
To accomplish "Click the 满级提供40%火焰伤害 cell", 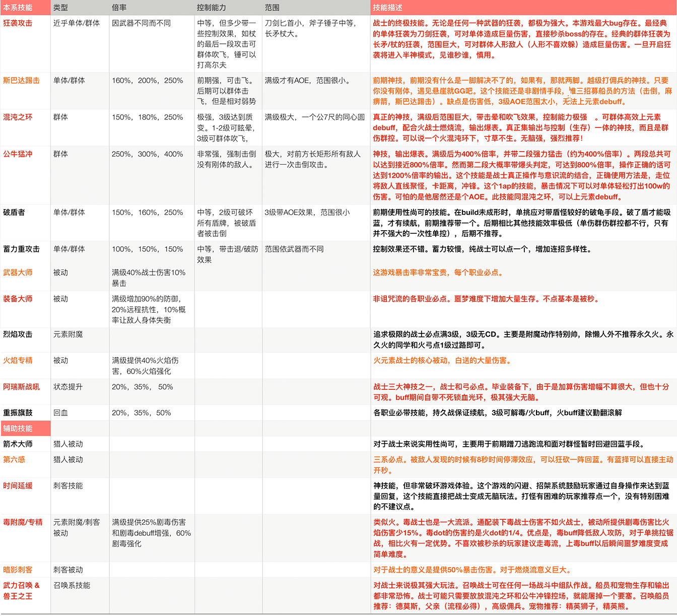I will point(152,366).
